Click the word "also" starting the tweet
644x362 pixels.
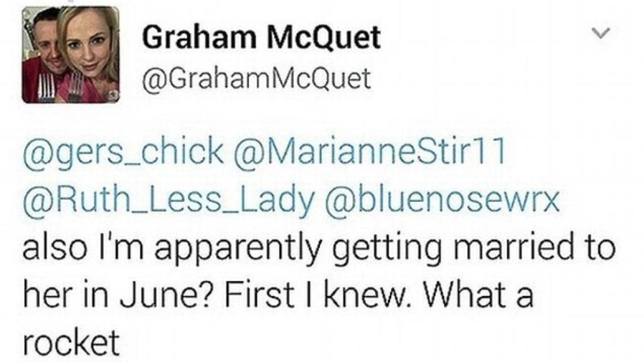pos(52,249)
